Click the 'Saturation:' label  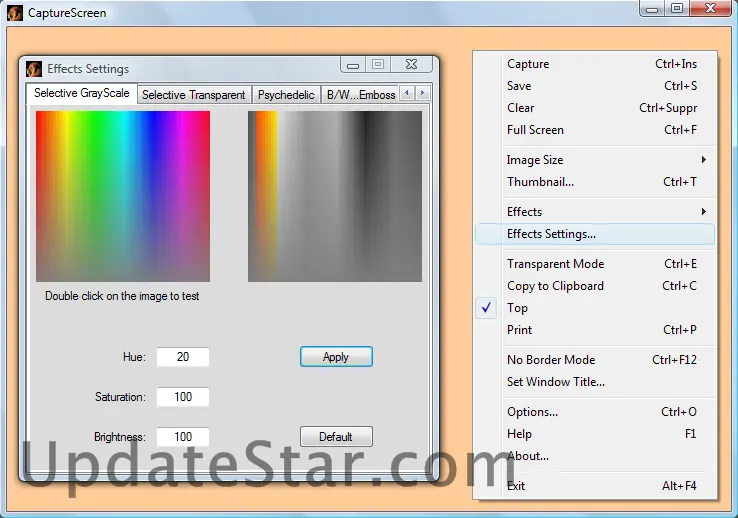pos(120,397)
